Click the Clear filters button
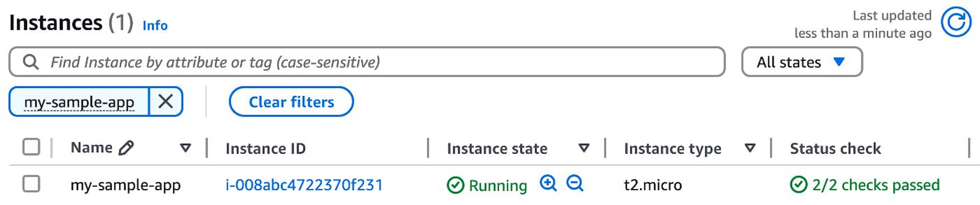This screenshot has height=205, width=980. [x=291, y=101]
